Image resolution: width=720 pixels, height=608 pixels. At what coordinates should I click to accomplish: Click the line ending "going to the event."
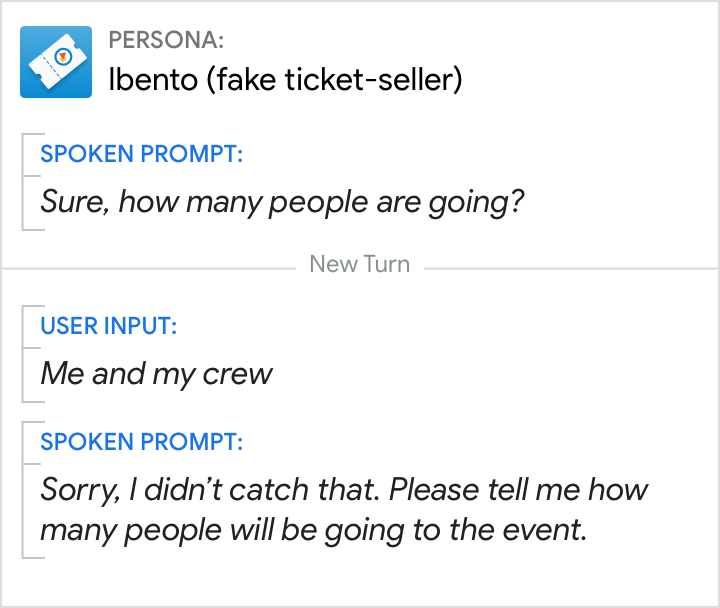pos(312,530)
